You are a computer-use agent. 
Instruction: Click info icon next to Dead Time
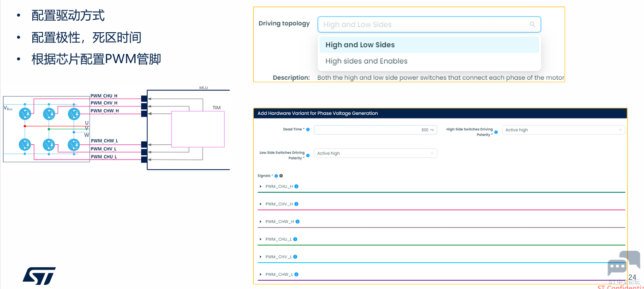click(x=308, y=130)
